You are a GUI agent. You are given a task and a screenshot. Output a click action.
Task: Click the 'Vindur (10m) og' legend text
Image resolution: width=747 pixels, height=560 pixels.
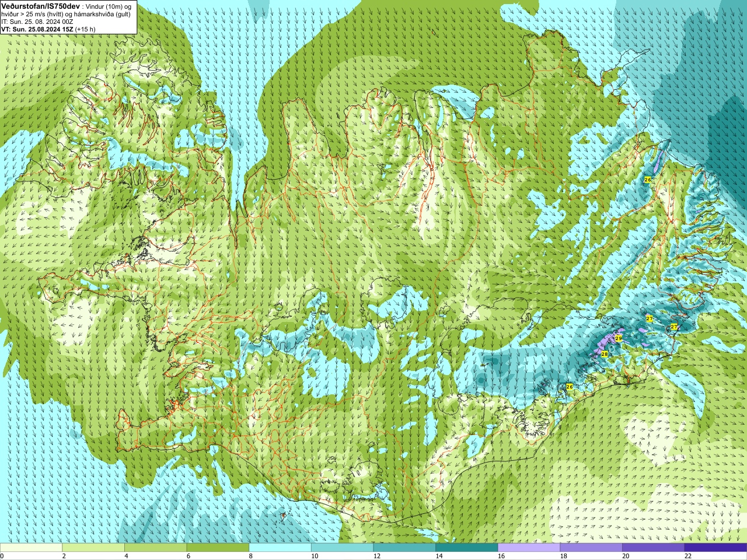(x=109, y=6)
